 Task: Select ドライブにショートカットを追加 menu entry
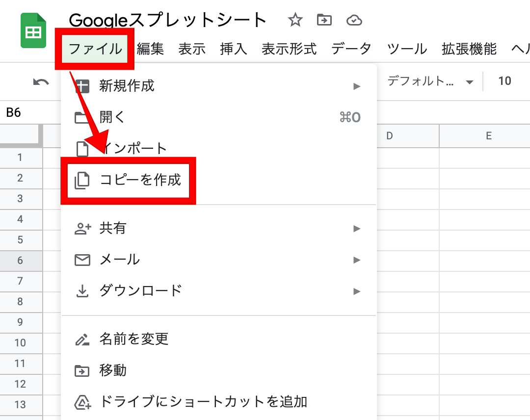219,402
